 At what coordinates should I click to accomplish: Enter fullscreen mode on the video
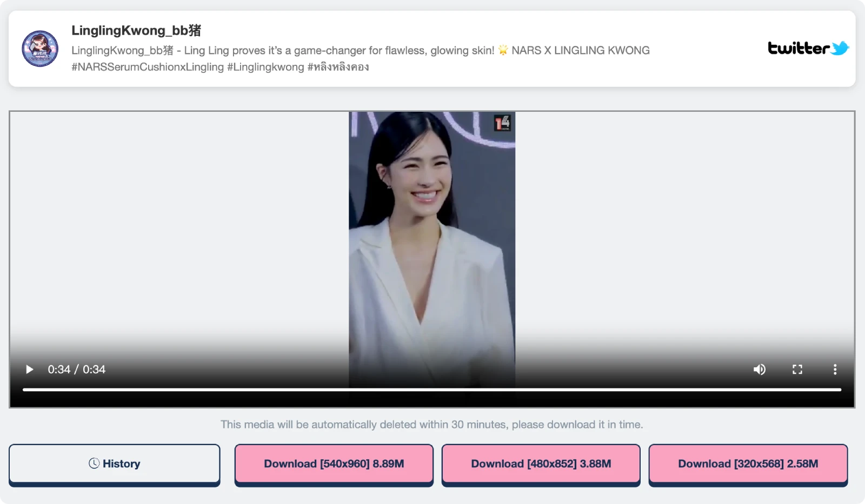797,369
